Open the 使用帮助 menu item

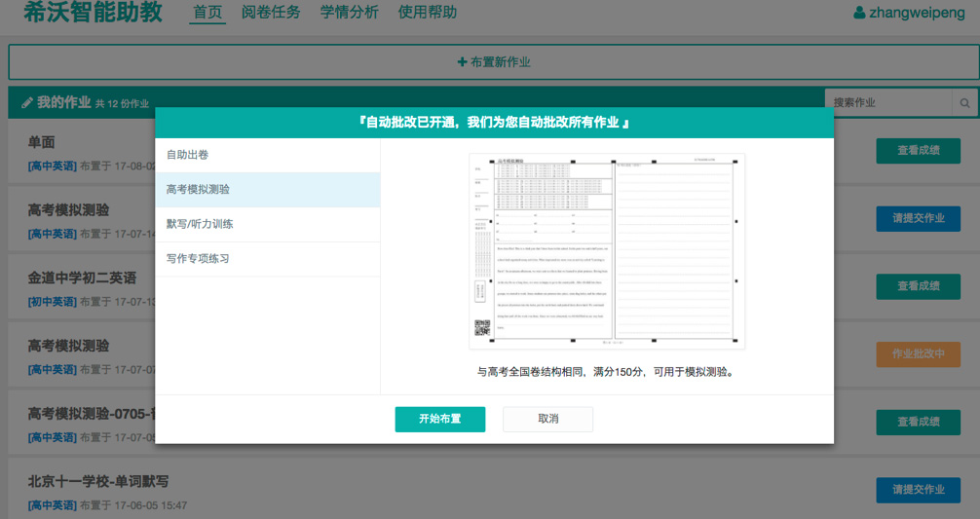point(427,13)
